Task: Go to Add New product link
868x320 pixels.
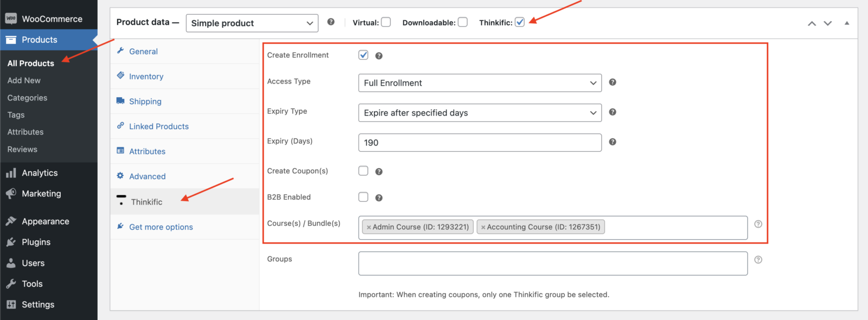Action: (24, 80)
